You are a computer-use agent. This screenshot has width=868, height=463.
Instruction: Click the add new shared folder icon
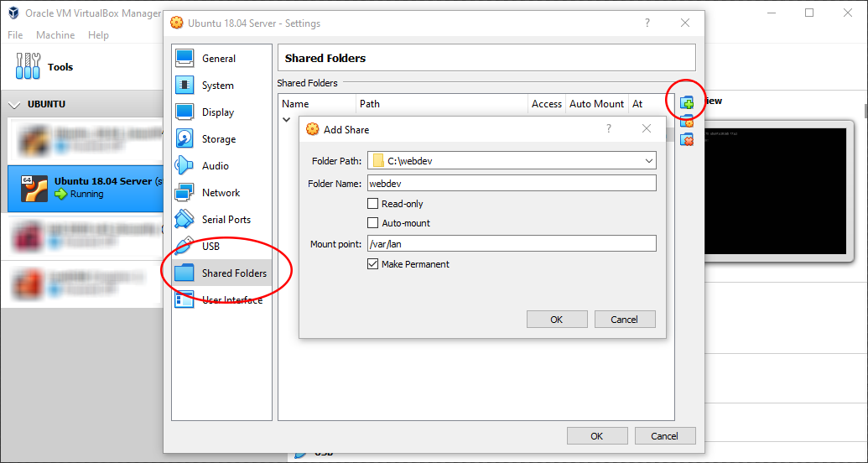686,102
